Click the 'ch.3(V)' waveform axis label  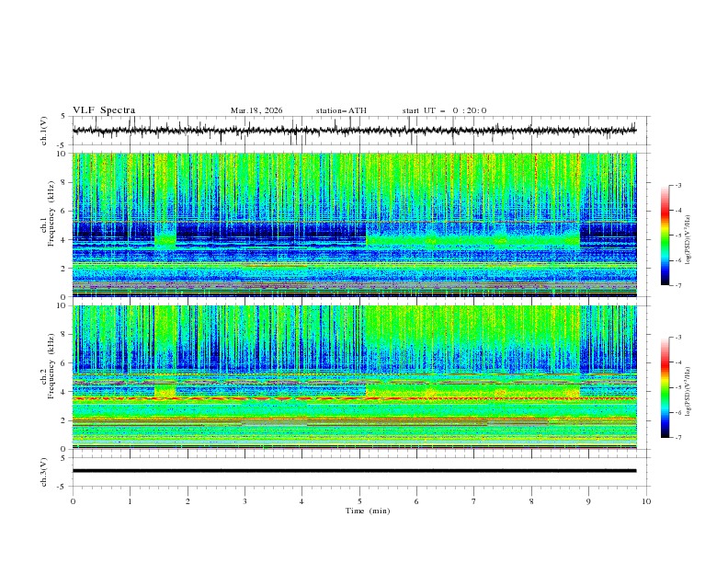(44, 472)
